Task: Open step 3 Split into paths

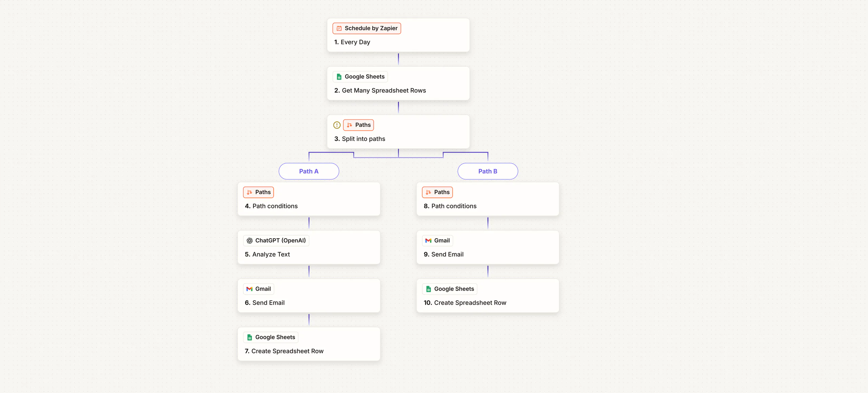Action: (x=398, y=132)
